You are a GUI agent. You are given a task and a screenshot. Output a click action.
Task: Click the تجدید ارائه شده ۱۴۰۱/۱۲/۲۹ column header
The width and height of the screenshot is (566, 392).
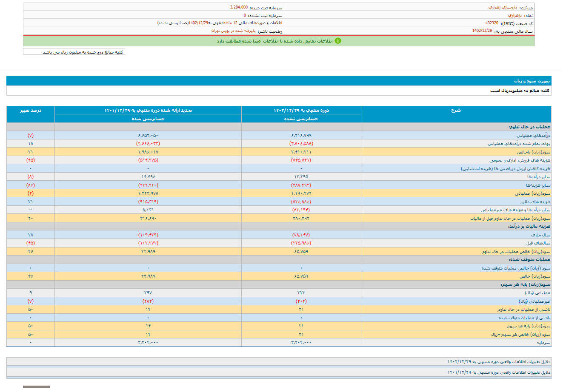(x=148, y=111)
